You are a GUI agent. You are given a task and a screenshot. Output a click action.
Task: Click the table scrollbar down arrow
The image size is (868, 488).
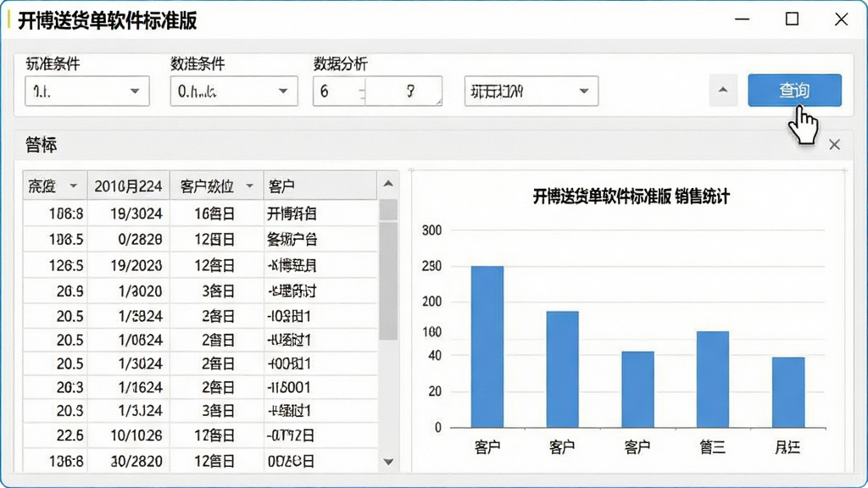(x=388, y=462)
